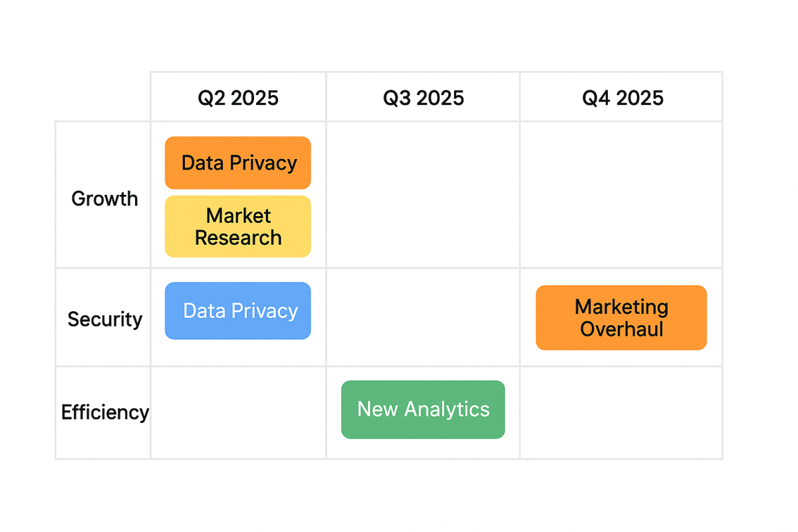Select the orange Data Privacy card

coord(237,163)
